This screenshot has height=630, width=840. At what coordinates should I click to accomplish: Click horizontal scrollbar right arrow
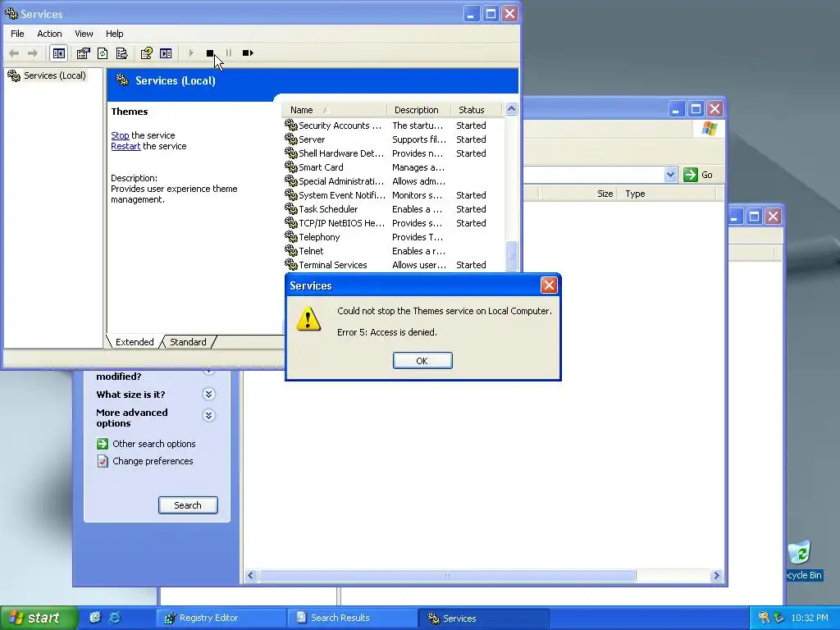[717, 575]
